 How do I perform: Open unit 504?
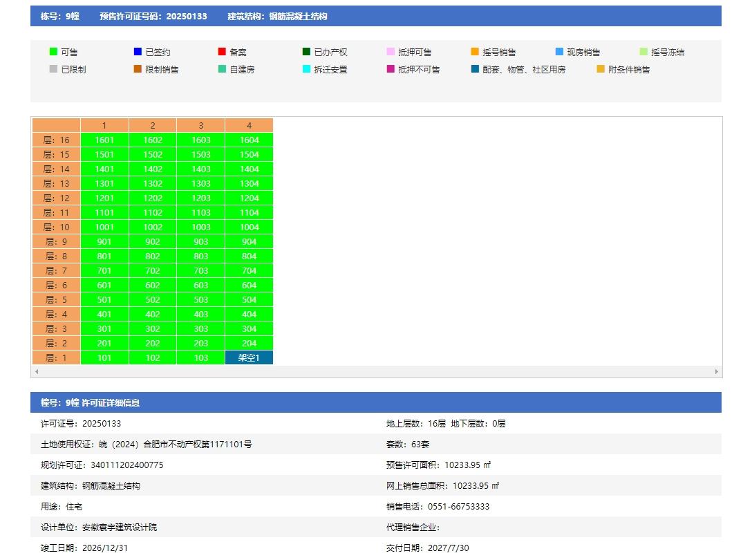click(249, 299)
